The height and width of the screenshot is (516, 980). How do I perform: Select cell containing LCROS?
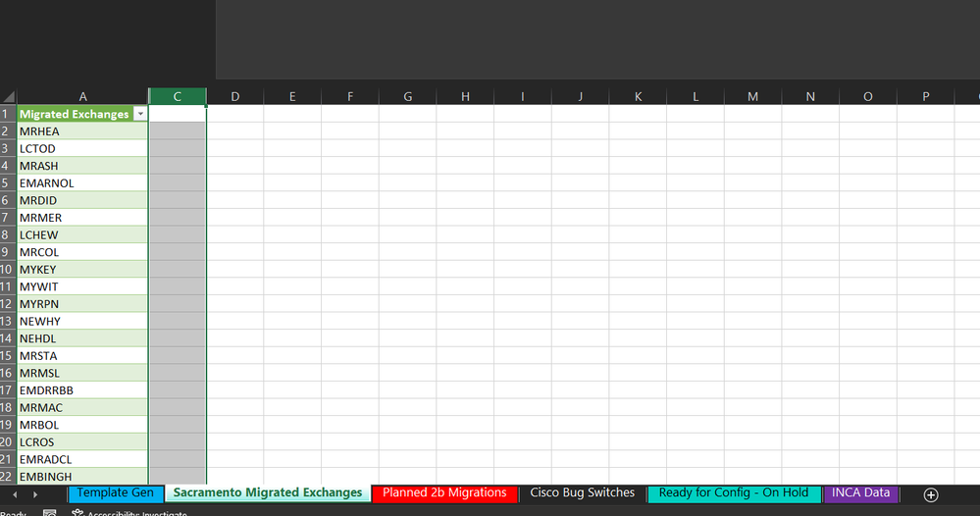82,441
